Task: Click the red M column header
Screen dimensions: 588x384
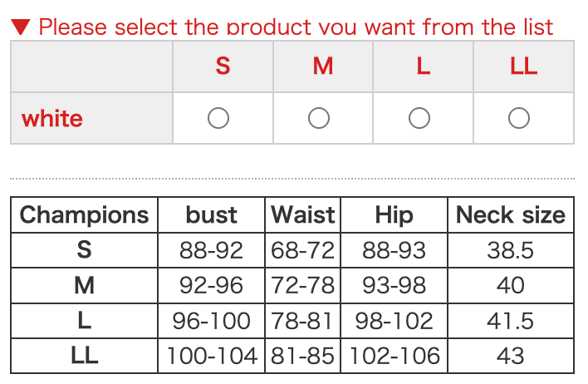Action: pyautogui.click(x=323, y=66)
